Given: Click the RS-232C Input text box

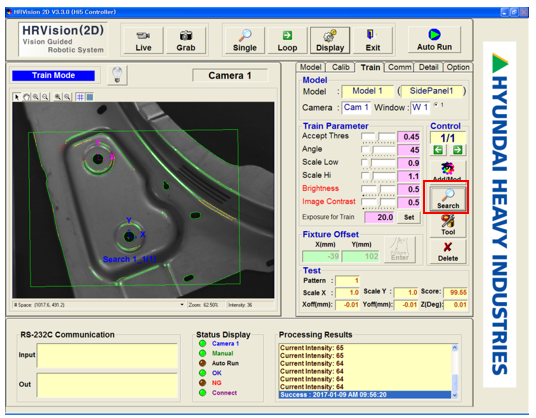Looking at the screenshot, I should (107, 355).
